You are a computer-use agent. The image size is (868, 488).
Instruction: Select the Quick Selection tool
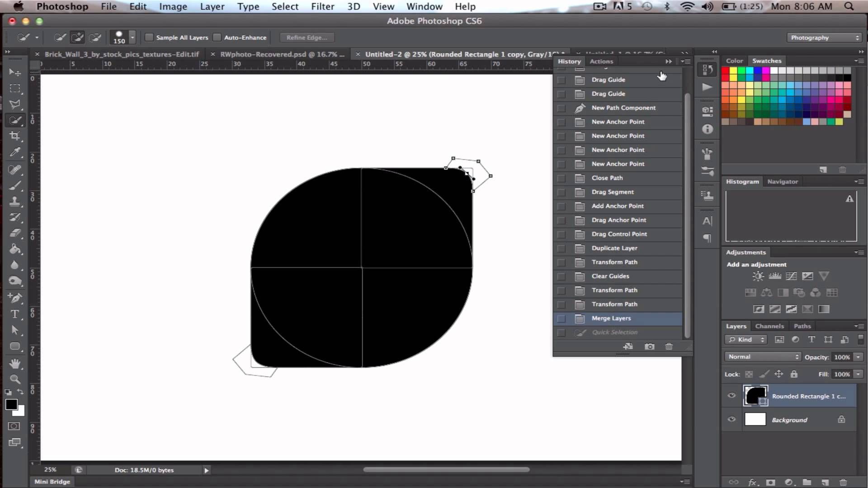pos(15,120)
